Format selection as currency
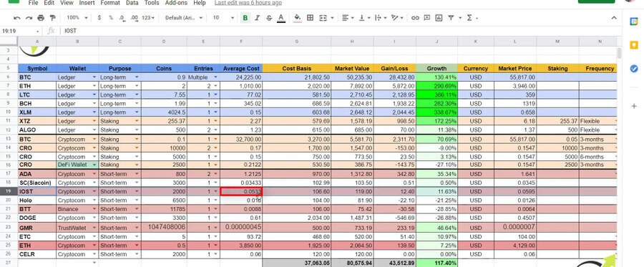644x267 pixels. point(99,18)
